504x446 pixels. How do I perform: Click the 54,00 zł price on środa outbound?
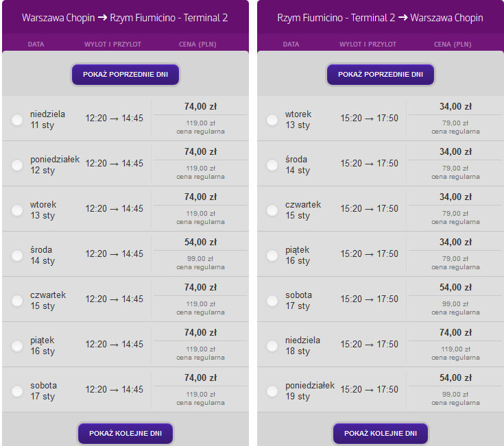pos(200,242)
